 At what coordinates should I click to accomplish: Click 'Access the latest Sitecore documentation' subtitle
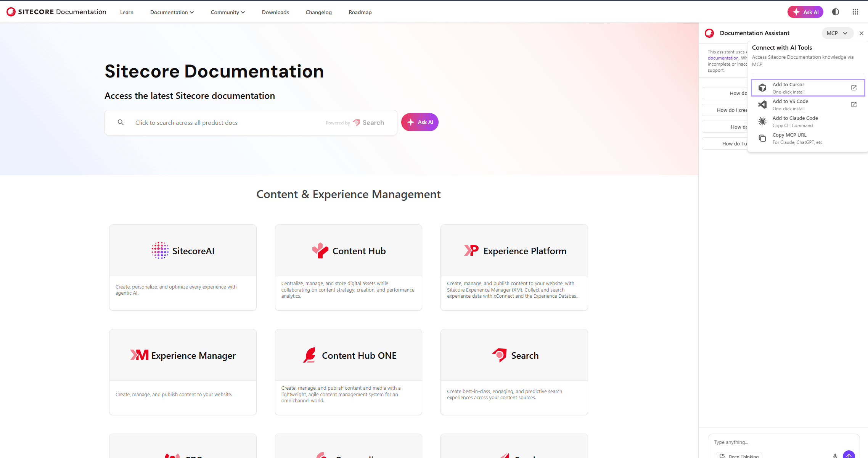click(190, 95)
